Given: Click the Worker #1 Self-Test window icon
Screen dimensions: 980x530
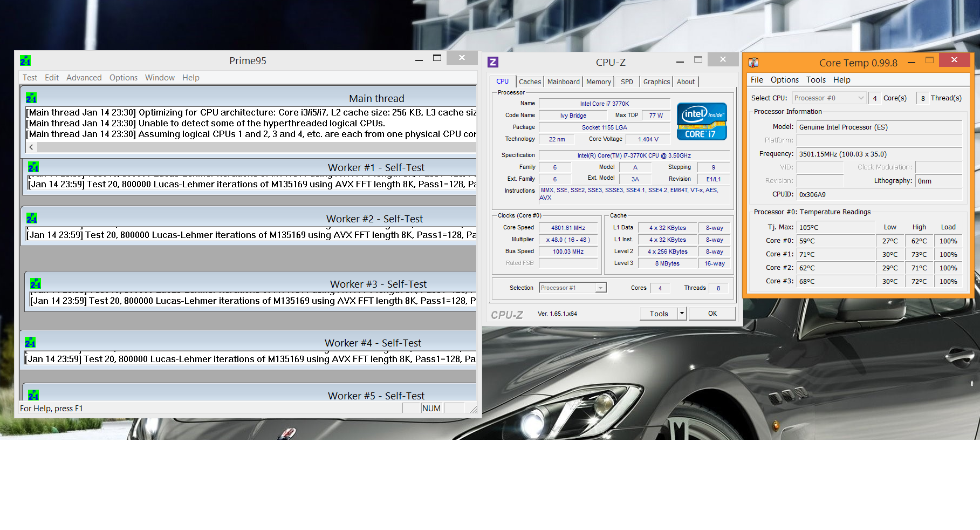Looking at the screenshot, I should pos(33,167).
